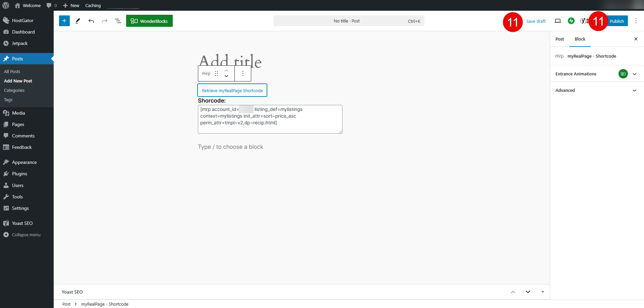This screenshot has width=644, height=308.
Task: Open the Tools menu
Action: pos(27,197)
